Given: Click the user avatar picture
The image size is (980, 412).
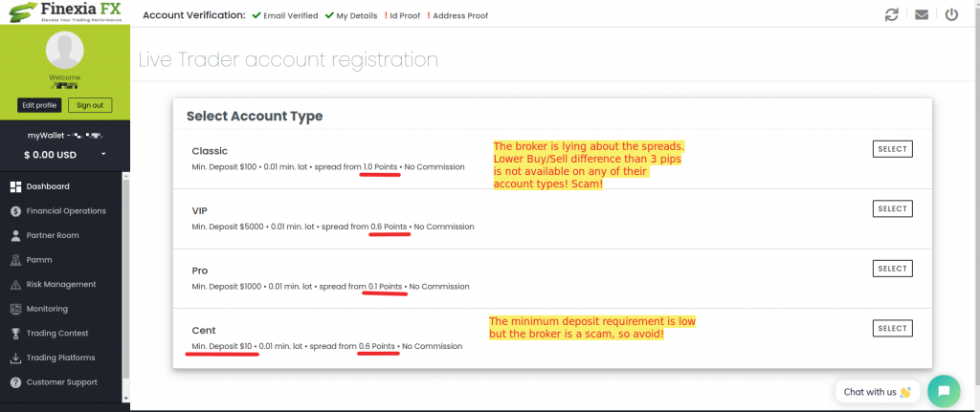Looking at the screenshot, I should [x=65, y=50].
